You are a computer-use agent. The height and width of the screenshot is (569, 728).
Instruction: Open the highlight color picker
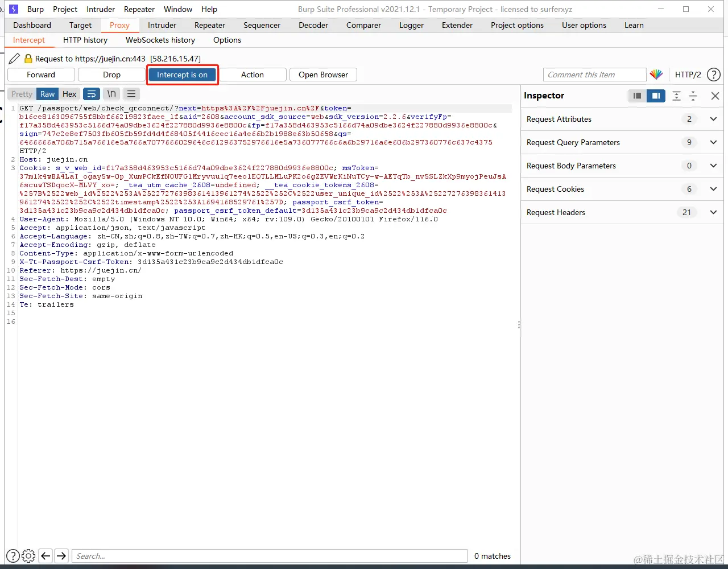point(656,75)
